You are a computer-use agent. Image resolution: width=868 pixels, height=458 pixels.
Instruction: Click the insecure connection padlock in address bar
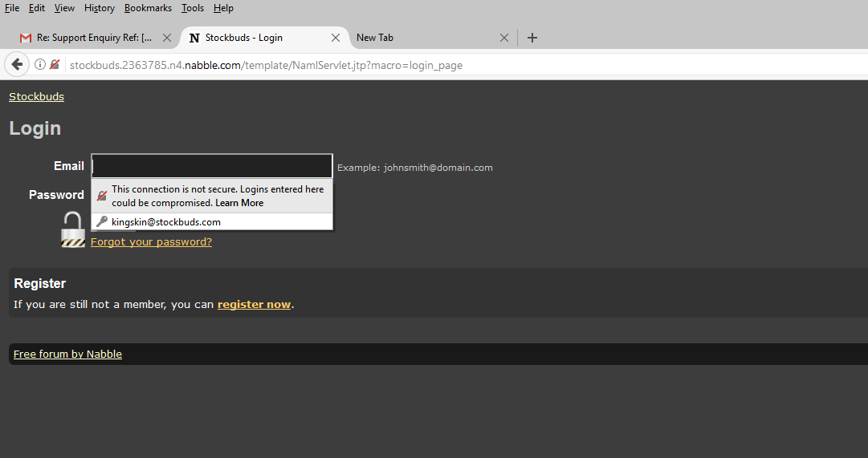tap(55, 65)
